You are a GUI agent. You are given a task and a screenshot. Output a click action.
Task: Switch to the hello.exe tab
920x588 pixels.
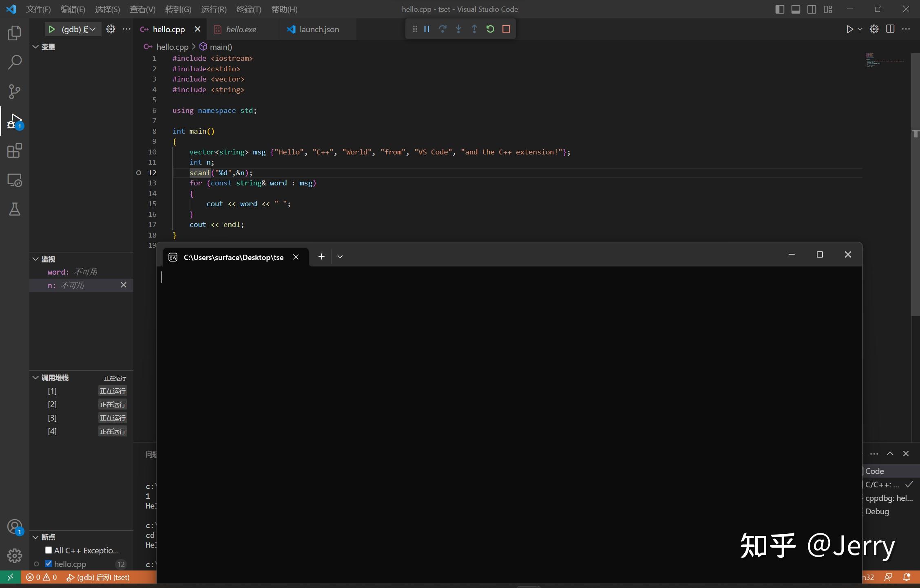[x=241, y=29]
